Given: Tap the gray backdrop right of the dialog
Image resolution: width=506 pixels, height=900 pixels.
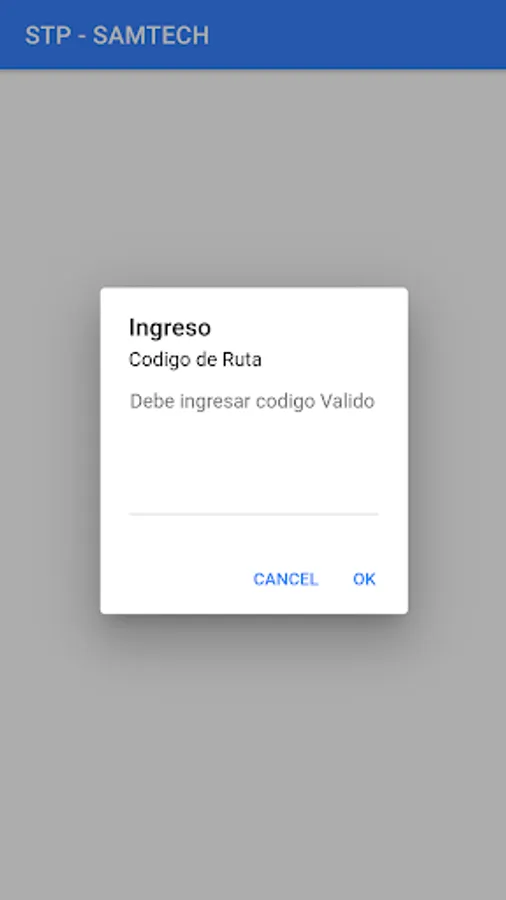Looking at the screenshot, I should pyautogui.click(x=457, y=451).
